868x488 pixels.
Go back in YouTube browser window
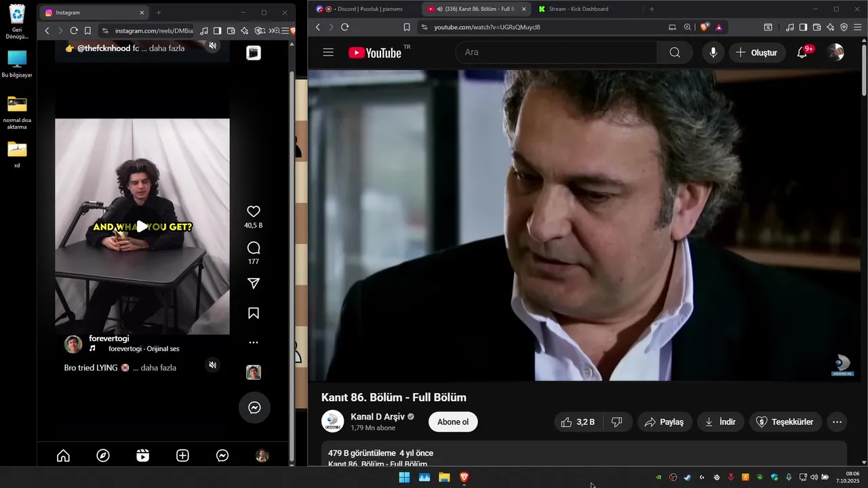click(318, 27)
